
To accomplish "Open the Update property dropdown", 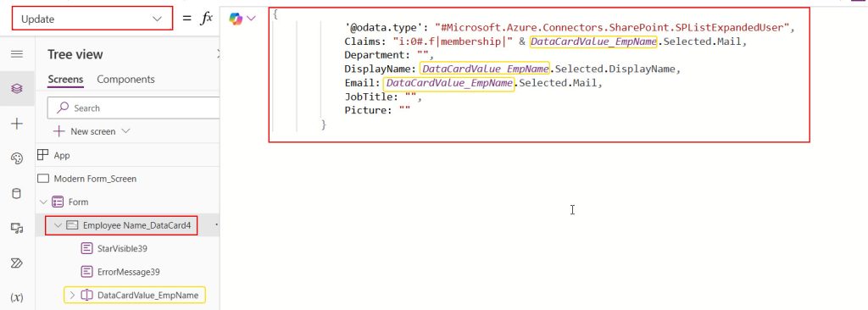I will click(92, 19).
